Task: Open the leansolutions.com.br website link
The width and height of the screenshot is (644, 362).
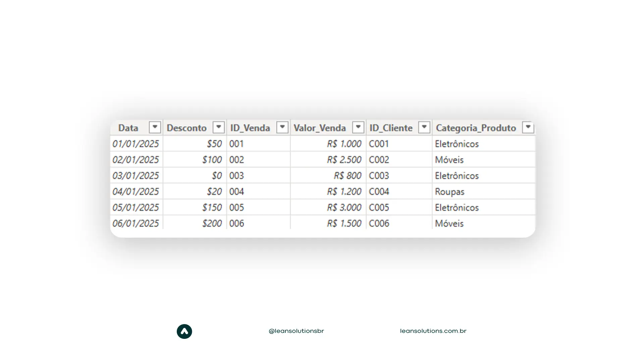Action: [x=433, y=331]
